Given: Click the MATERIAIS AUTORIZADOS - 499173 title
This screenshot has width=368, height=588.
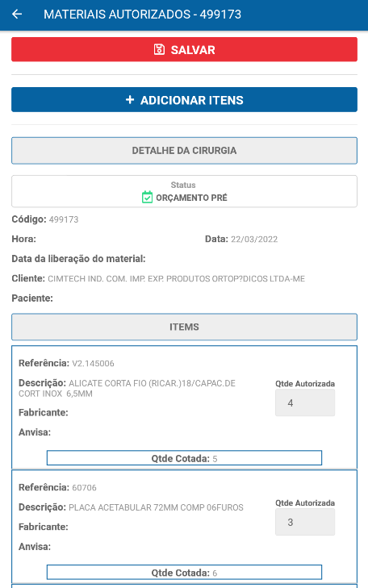Looking at the screenshot, I should click(x=143, y=15).
